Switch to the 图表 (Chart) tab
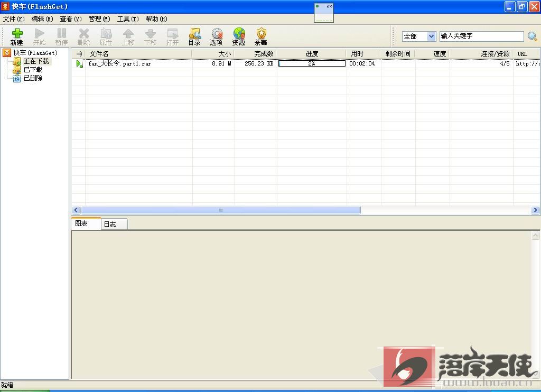This screenshot has width=541, height=392. [x=86, y=223]
